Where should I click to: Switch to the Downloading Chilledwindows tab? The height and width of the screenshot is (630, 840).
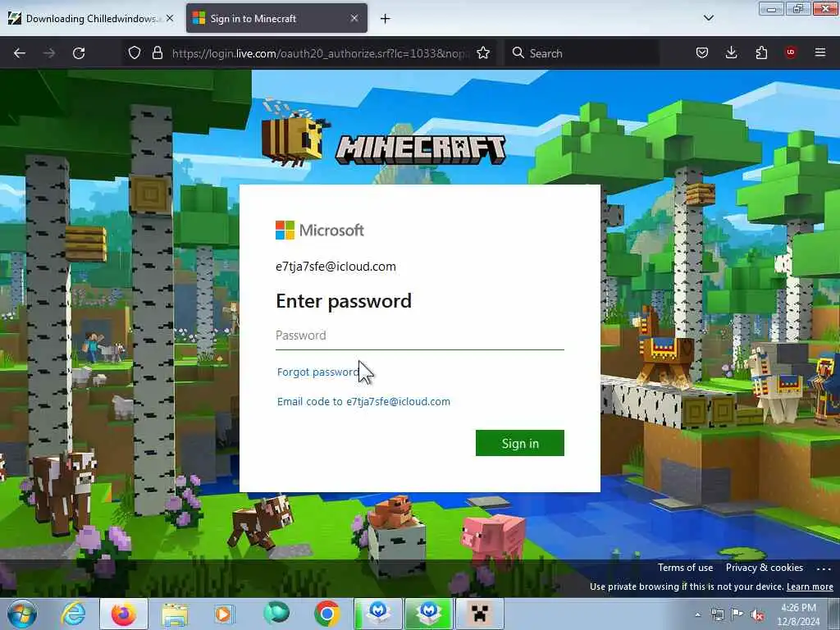tap(90, 19)
